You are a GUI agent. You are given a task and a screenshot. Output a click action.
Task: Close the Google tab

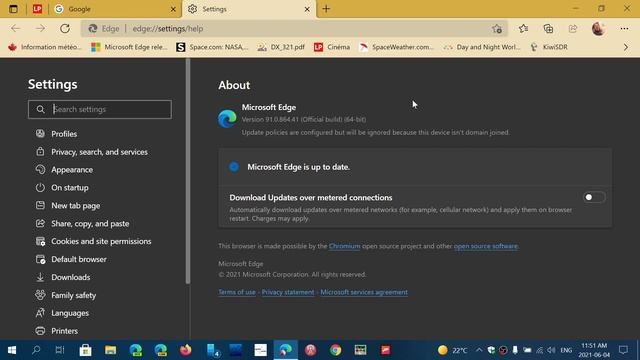[x=173, y=9]
